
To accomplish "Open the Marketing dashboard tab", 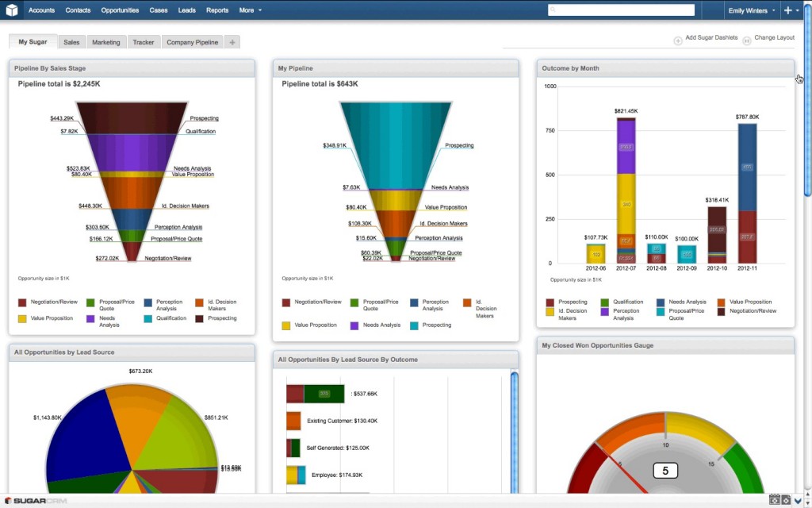I will [105, 42].
